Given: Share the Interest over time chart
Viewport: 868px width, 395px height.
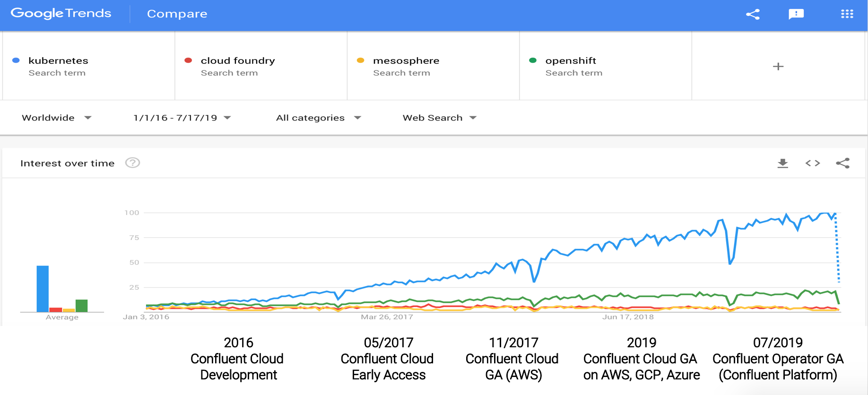Looking at the screenshot, I should [x=842, y=163].
